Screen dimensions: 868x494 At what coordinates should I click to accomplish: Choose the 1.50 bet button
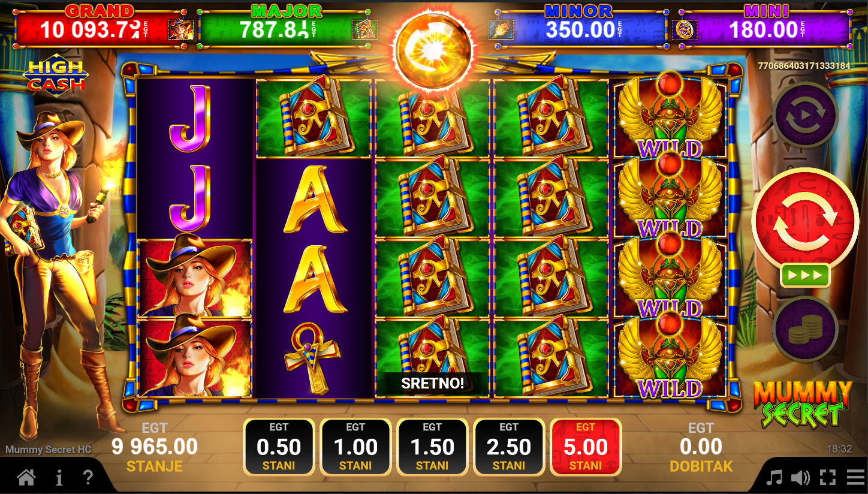(x=432, y=447)
